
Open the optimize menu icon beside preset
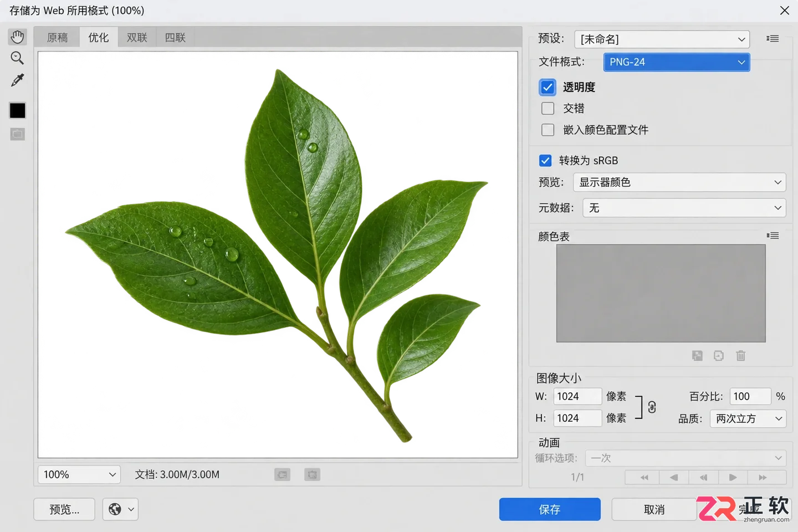pos(773,39)
